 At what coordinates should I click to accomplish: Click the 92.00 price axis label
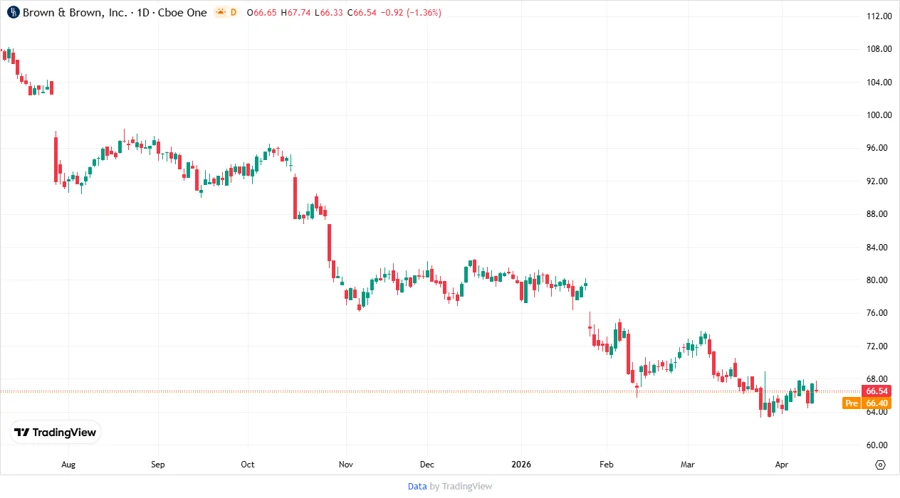tap(879, 181)
